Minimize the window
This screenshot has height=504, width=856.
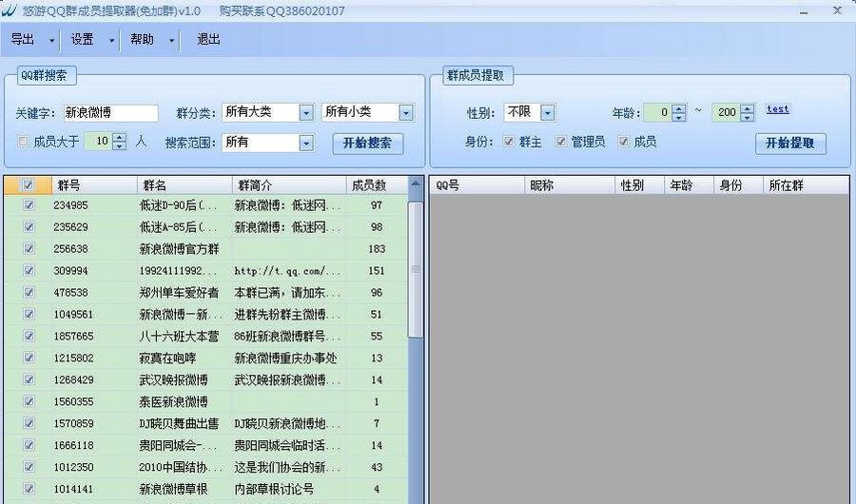click(804, 11)
